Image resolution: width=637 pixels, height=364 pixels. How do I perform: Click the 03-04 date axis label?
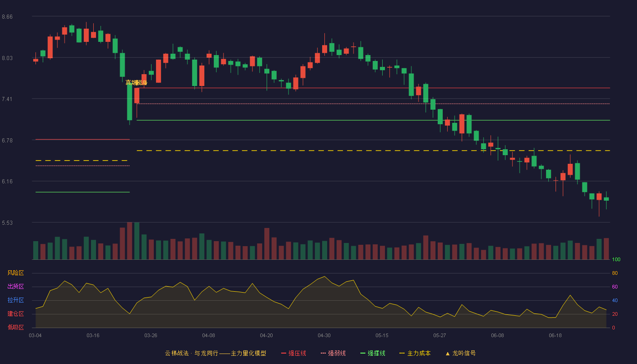(x=35, y=335)
